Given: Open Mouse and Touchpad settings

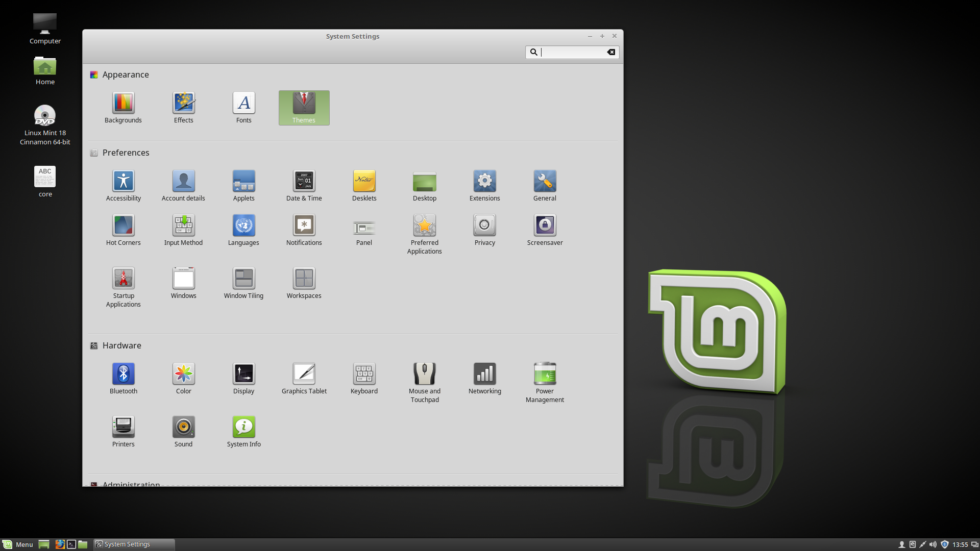Looking at the screenshot, I should point(424,383).
